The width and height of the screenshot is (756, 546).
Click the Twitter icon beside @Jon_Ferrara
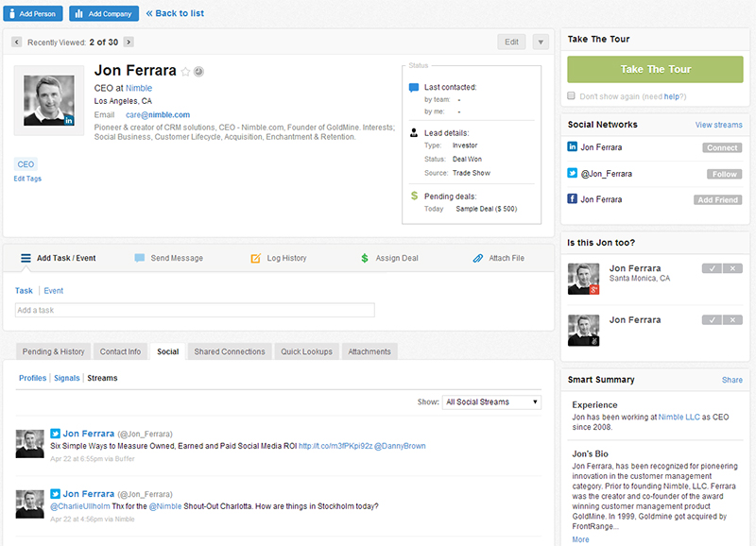(x=572, y=174)
